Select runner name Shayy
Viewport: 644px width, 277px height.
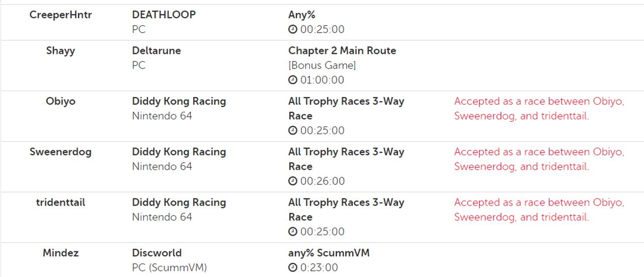click(x=61, y=51)
